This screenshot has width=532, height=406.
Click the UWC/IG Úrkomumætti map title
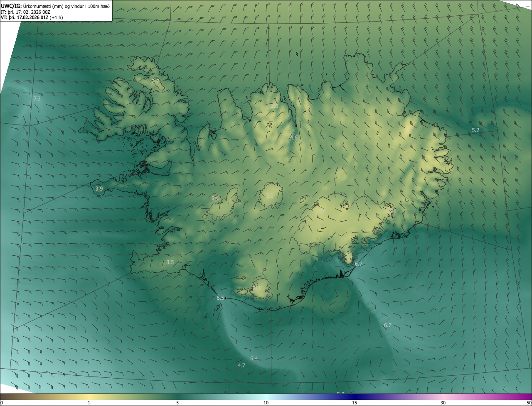click(x=55, y=5)
